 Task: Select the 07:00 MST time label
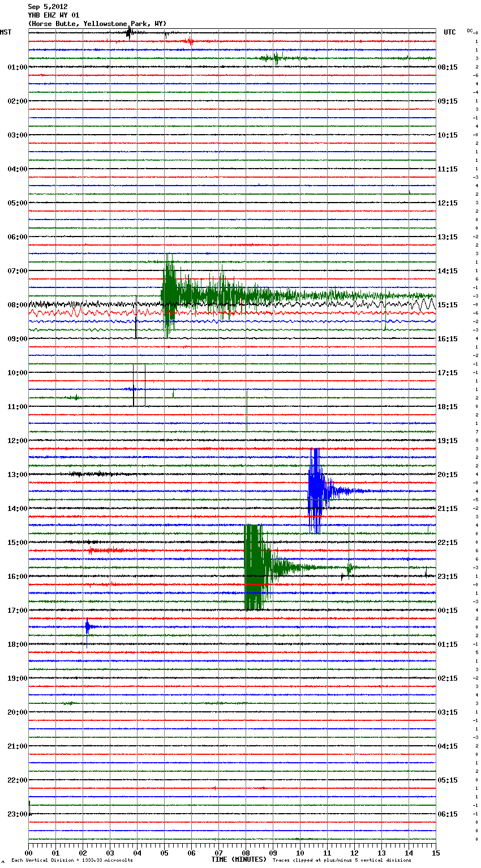pyautogui.click(x=17, y=271)
